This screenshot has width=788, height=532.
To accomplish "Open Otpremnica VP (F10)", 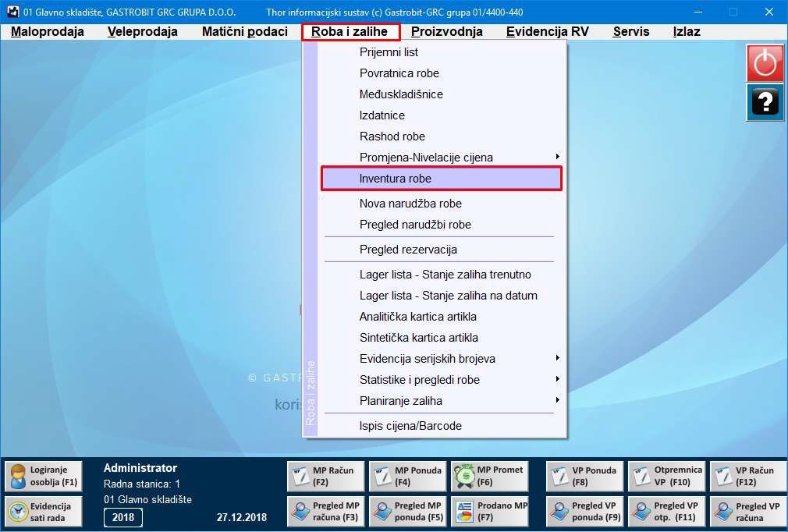I will click(667, 476).
